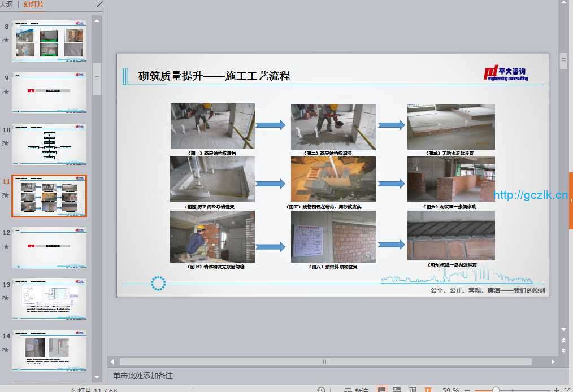Go to next slide double-arrow button
Viewport: 573px width, 392px height.
click(x=563, y=351)
